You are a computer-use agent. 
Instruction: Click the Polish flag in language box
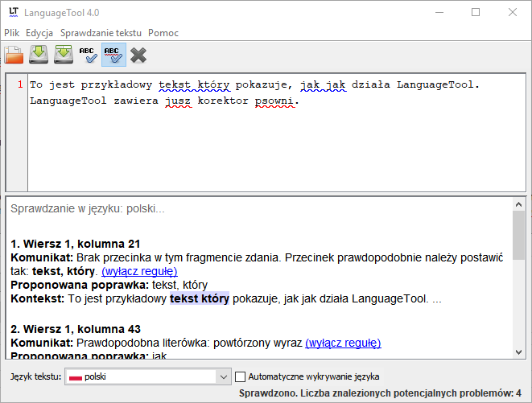pos(76,377)
